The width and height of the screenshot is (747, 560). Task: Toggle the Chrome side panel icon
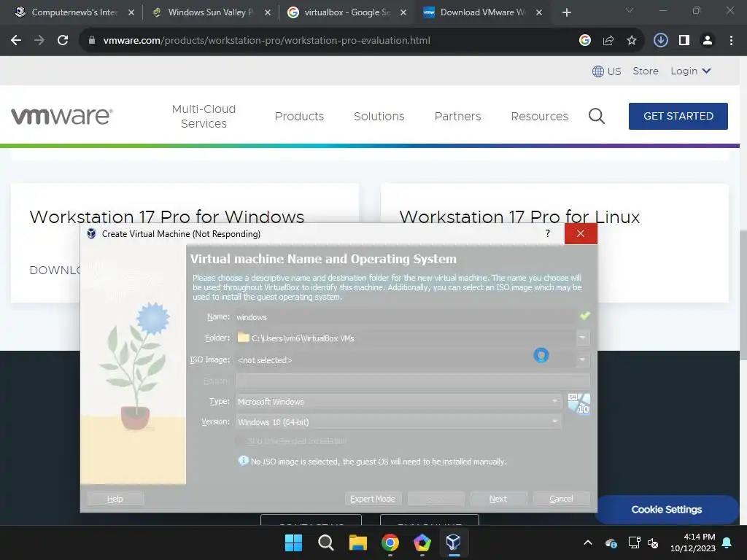[684, 41]
